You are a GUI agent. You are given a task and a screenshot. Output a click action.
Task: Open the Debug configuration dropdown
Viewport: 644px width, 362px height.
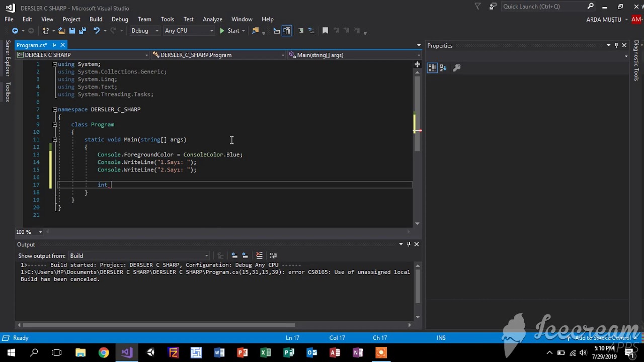pos(145,31)
